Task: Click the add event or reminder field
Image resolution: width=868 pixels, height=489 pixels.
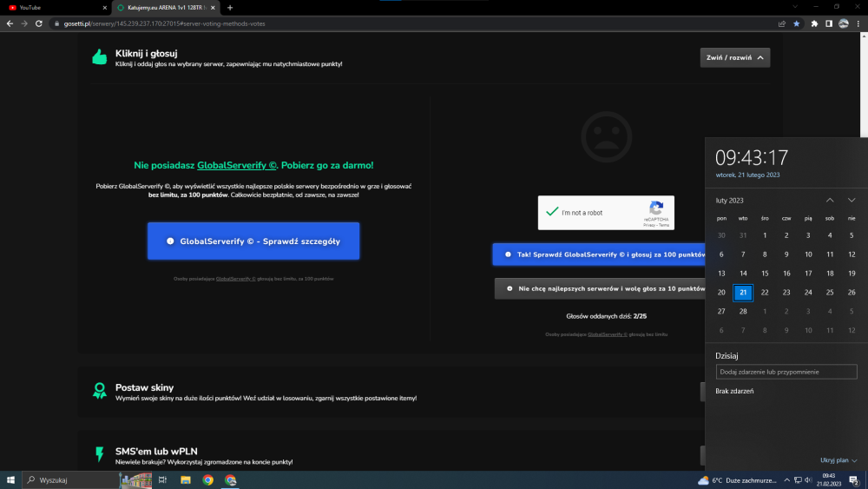Action: tap(786, 372)
